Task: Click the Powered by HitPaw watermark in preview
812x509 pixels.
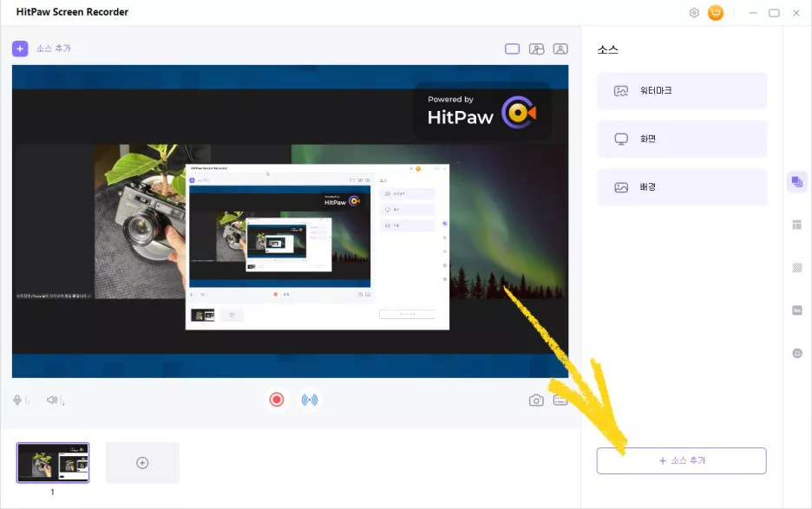Action: (482, 111)
